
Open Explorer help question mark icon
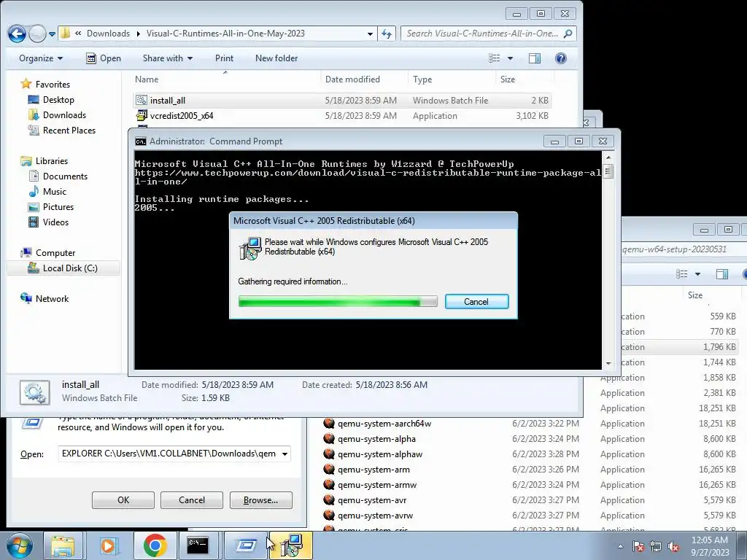click(561, 58)
